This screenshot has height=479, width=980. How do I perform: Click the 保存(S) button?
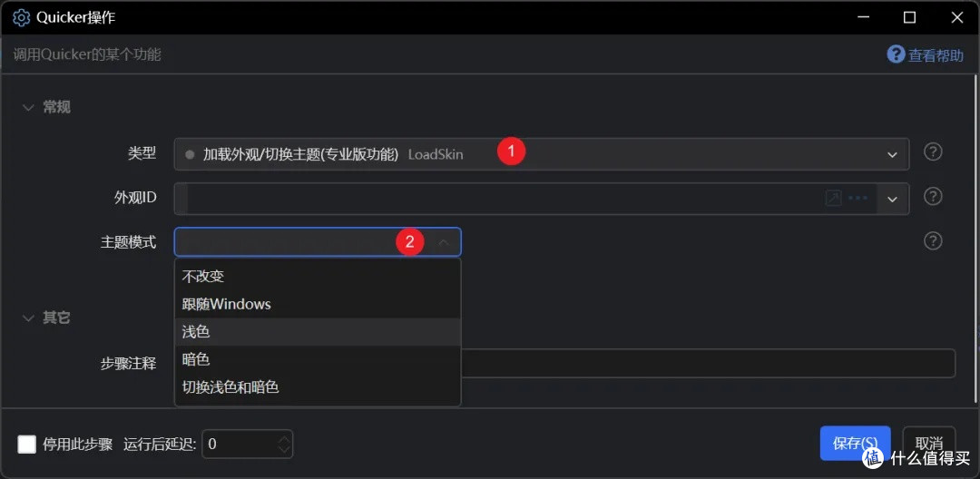855,444
